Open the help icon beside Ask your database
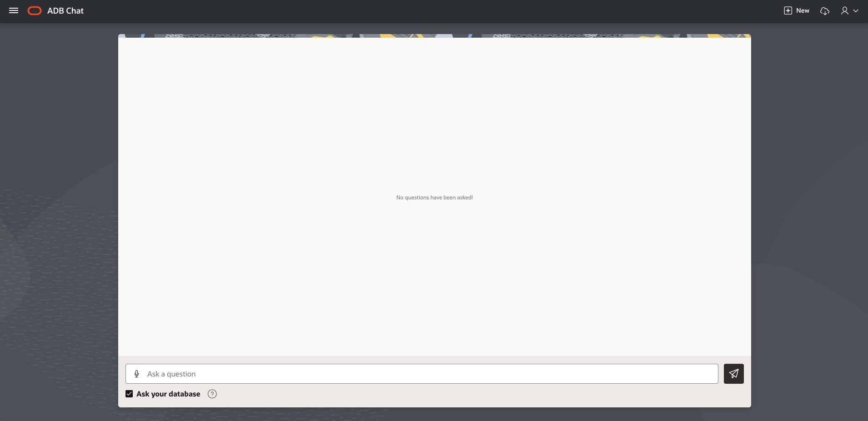 (212, 394)
